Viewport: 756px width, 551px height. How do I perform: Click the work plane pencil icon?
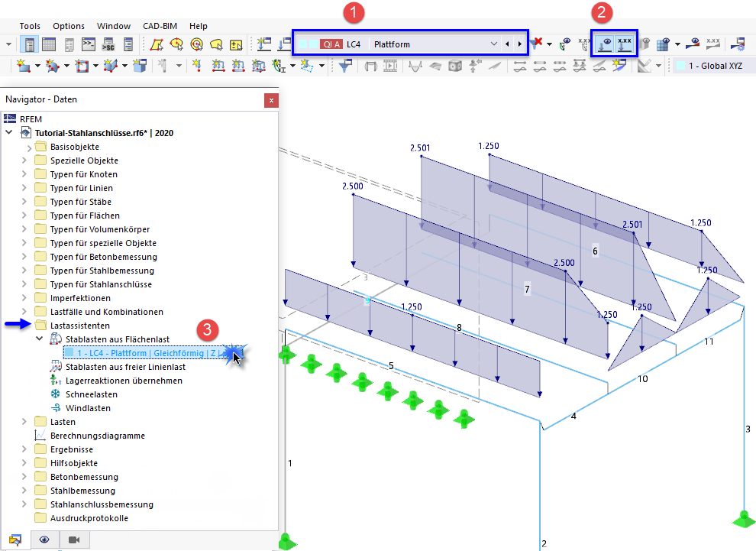click(645, 66)
